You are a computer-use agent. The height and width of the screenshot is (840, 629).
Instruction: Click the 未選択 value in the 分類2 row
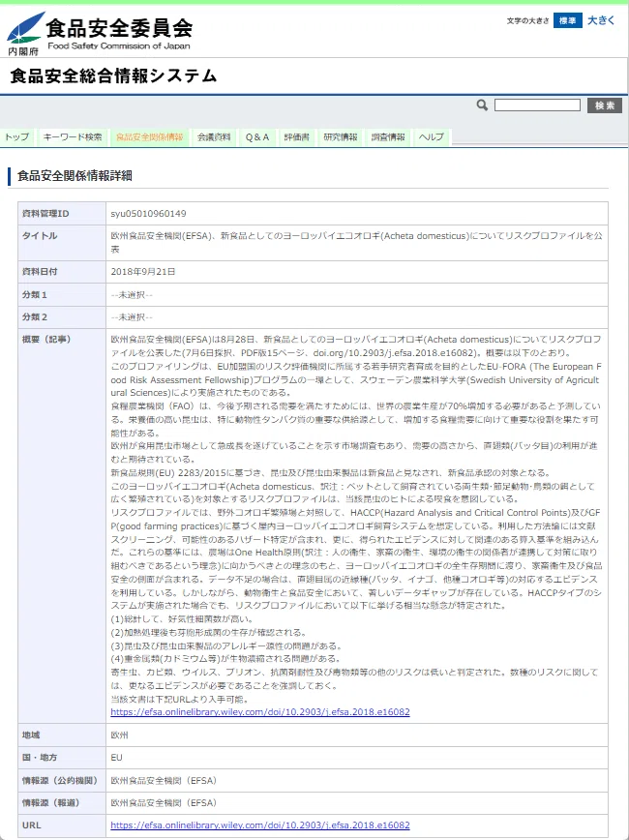click(x=132, y=317)
